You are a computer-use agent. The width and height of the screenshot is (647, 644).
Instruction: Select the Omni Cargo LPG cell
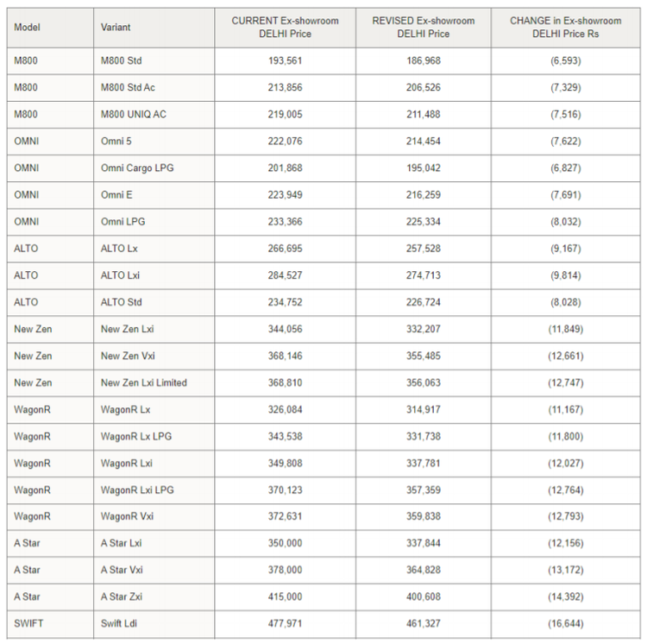[154, 168]
